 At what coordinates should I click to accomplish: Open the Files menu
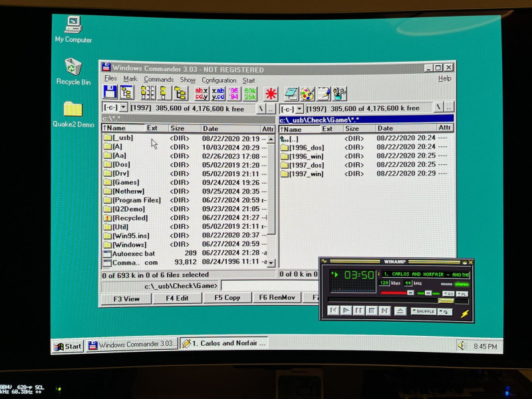pyautogui.click(x=110, y=78)
